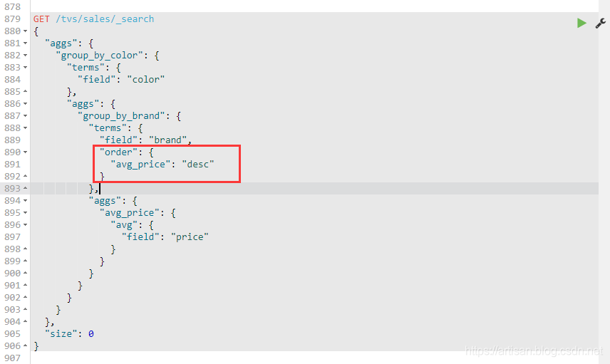Place cursor in the "color" field value
Image resolution: width=610 pixels, height=364 pixels.
coord(145,80)
